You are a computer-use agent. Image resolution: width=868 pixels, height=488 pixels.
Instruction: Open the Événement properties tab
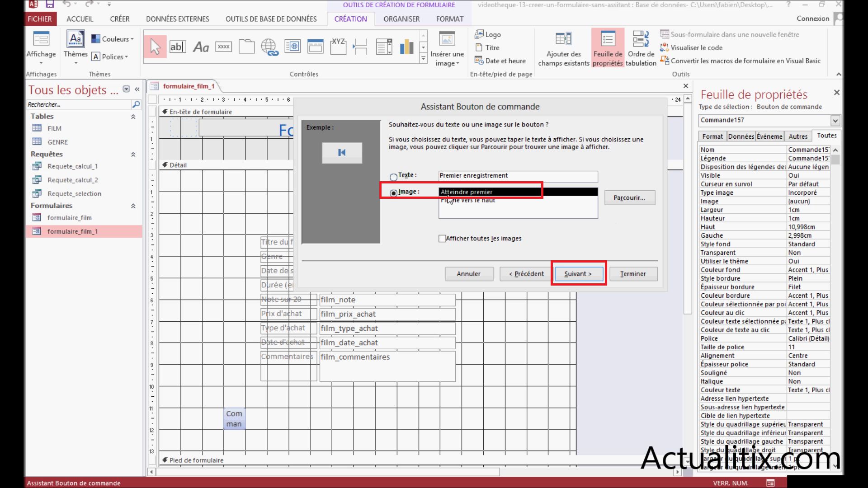pyautogui.click(x=769, y=136)
